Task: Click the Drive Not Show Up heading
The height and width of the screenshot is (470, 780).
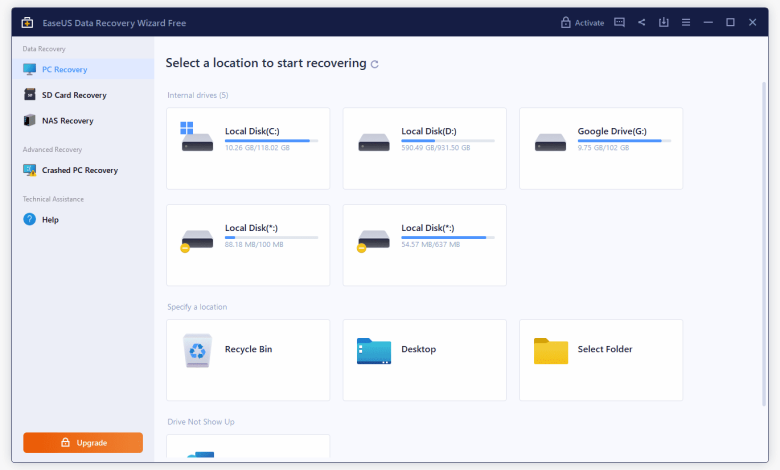Action: [x=201, y=422]
